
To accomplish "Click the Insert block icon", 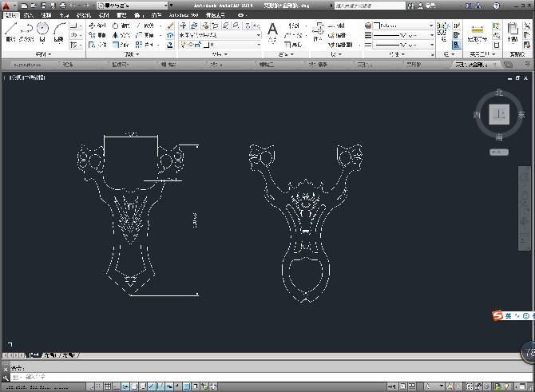I will [x=318, y=31].
